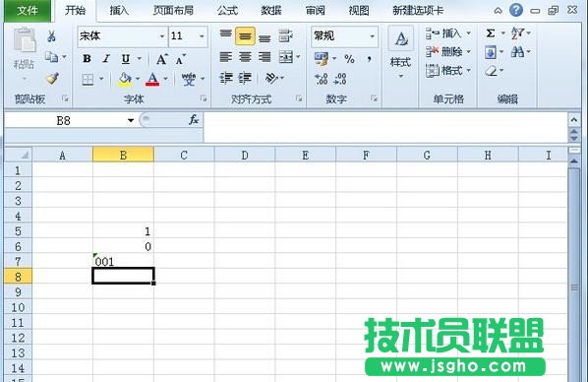Open underline style dropdown arrow
588x382 pixels.
[140, 59]
